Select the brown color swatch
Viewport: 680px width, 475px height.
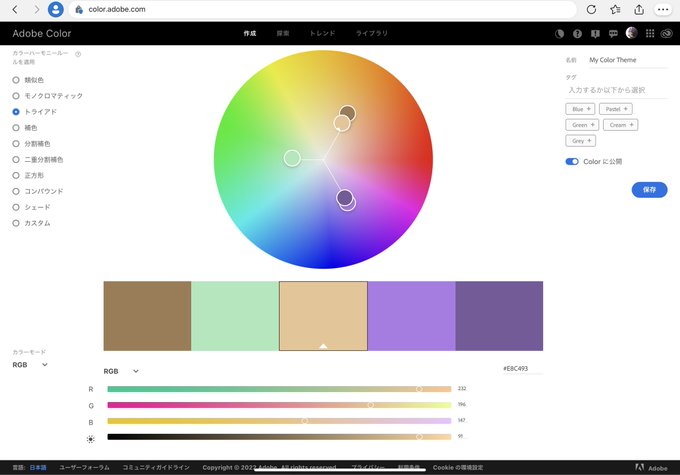coord(147,316)
